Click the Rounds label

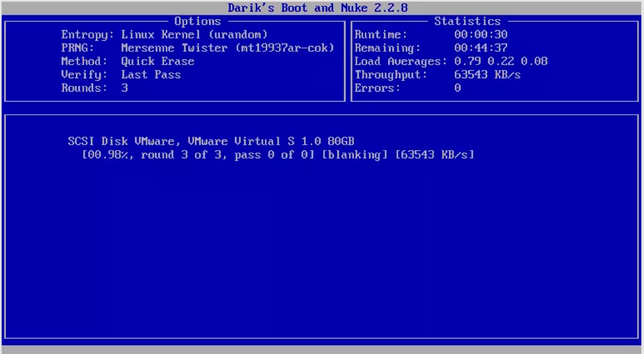pos(84,88)
